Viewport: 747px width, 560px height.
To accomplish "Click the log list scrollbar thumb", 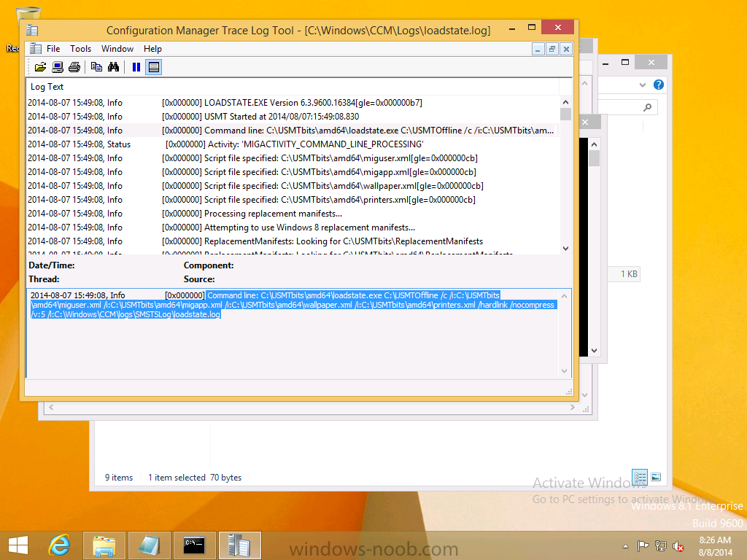I will point(565,114).
